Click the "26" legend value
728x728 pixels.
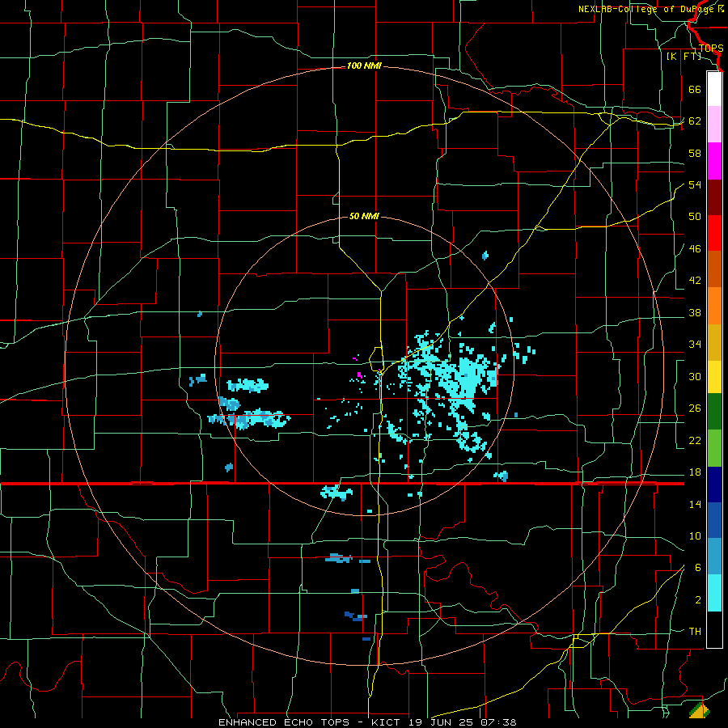pos(695,408)
